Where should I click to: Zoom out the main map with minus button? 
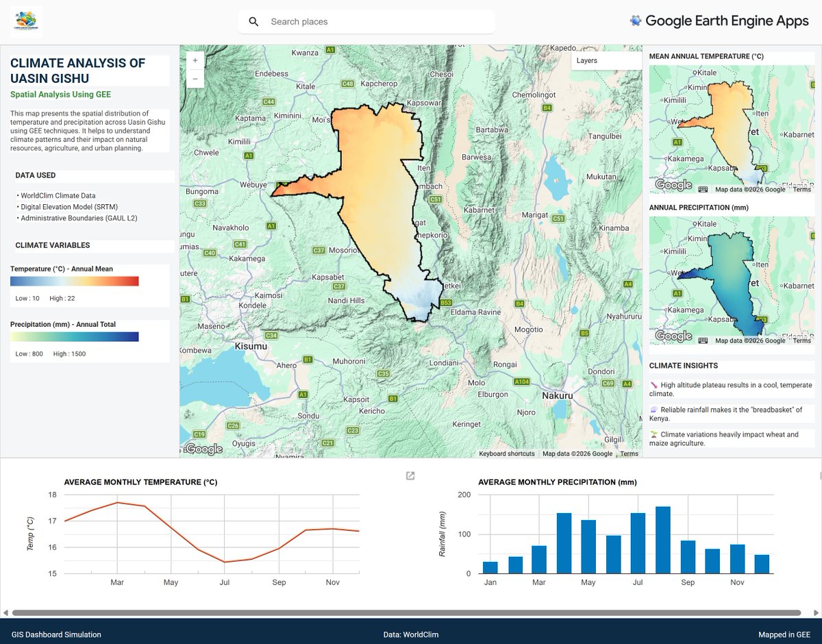(x=195, y=79)
